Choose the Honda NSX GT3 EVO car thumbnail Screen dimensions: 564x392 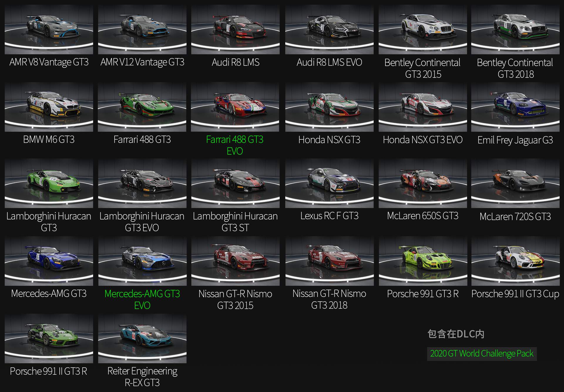423,107
